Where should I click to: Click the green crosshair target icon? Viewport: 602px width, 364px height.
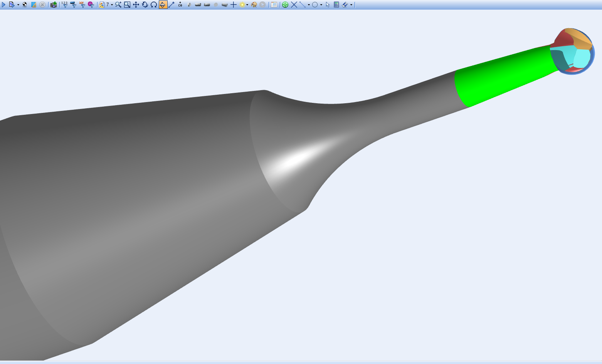pos(285,5)
